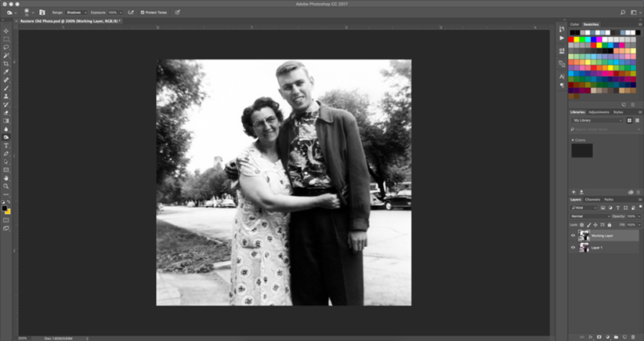Select the Eraser tool
The width and height of the screenshot is (644, 341).
(x=6, y=113)
